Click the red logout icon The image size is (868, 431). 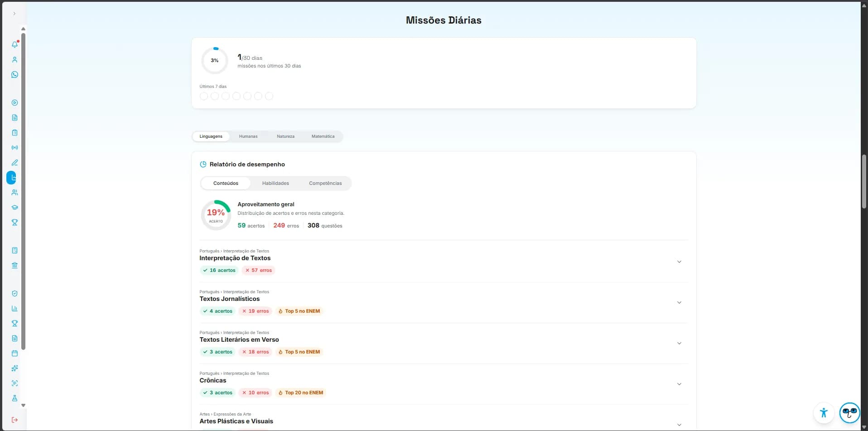pyautogui.click(x=14, y=420)
